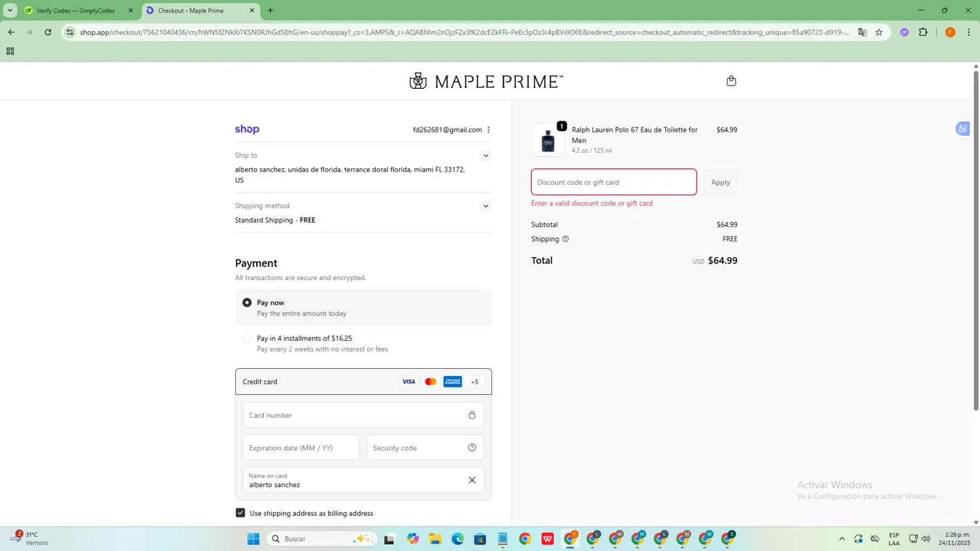The width and height of the screenshot is (980, 551).
Task: Toggle Use shipping address as billing address
Action: coord(240,513)
